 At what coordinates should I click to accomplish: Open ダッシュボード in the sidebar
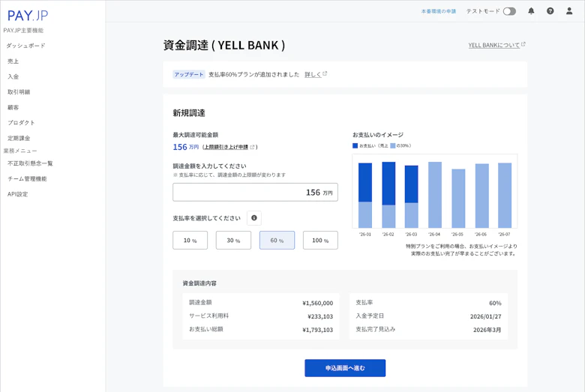tap(26, 46)
